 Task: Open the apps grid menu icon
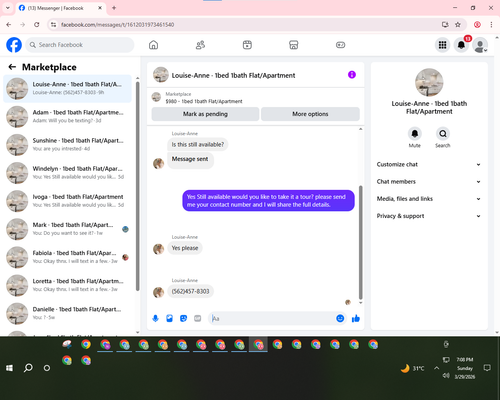click(442, 45)
